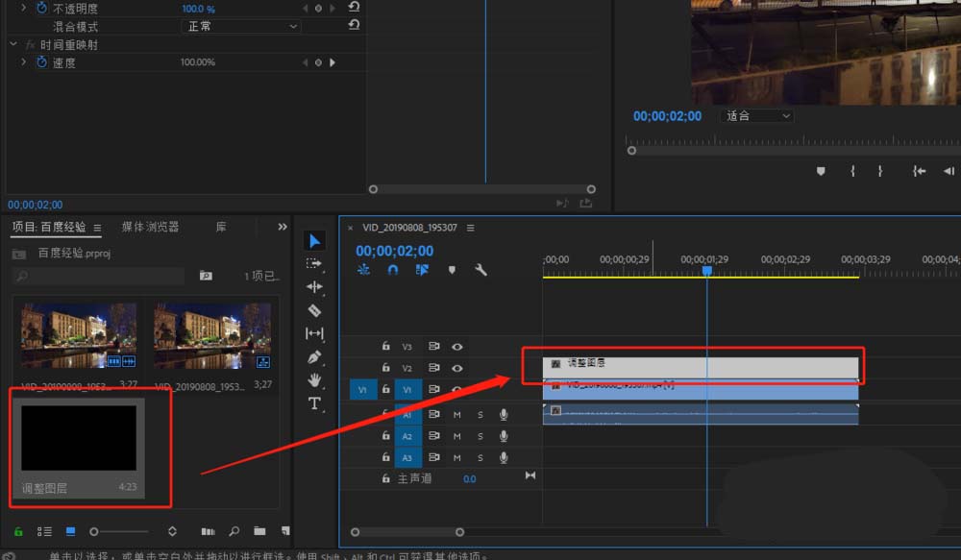Collapse the 时间重映射 effect group
This screenshot has height=560, width=961.
tap(13, 44)
